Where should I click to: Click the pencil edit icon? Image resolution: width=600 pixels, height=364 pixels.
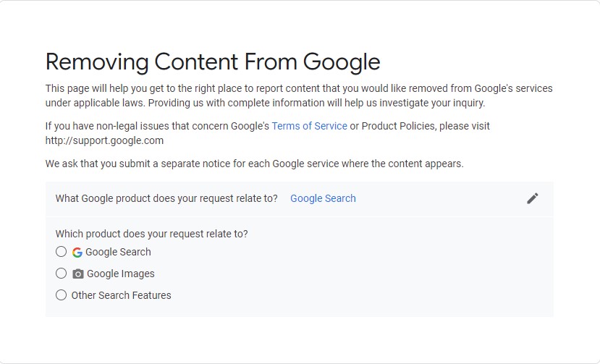[x=533, y=198]
